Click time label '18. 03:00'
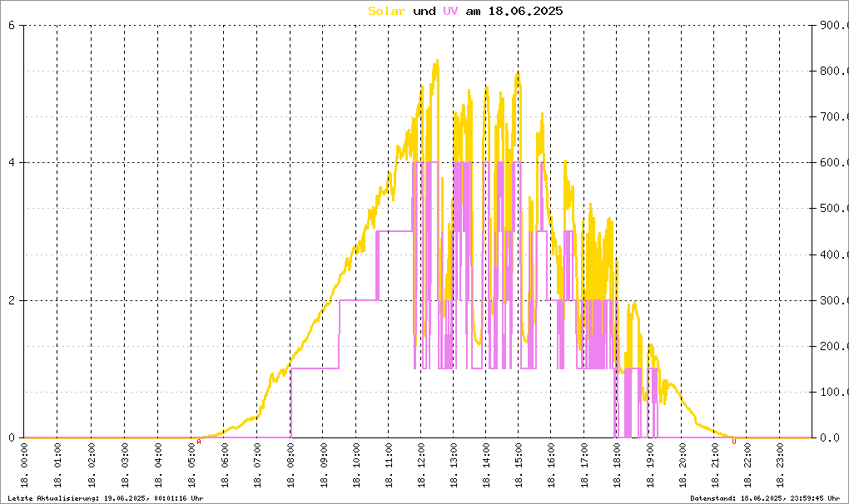 point(125,466)
